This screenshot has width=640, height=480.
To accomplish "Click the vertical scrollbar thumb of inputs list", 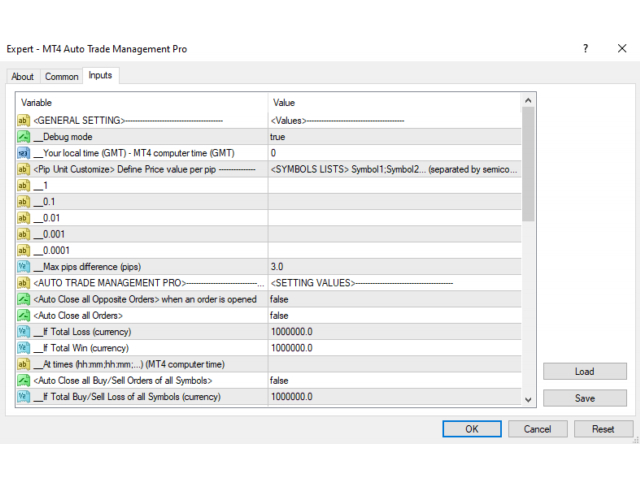I will [x=528, y=164].
